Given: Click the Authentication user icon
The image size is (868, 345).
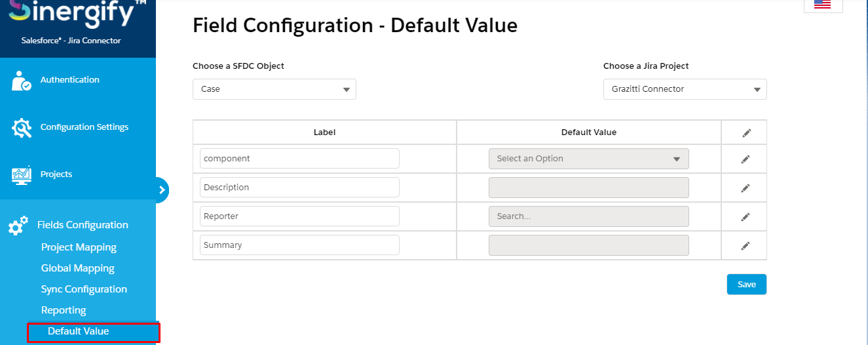Looking at the screenshot, I should 22,81.
